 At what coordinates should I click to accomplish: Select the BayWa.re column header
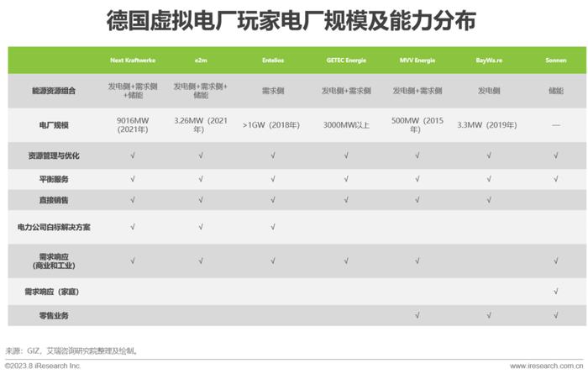489,60
